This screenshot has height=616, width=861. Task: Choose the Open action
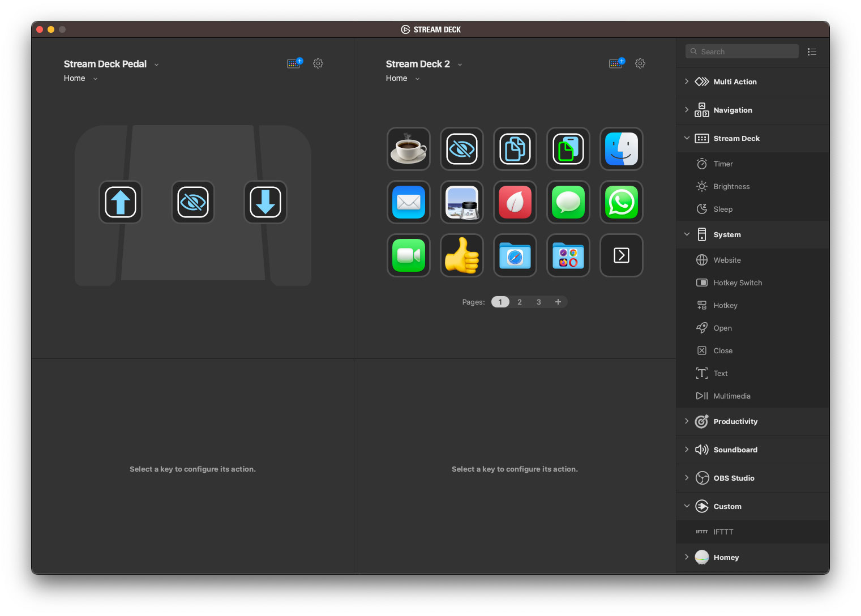coord(753,328)
